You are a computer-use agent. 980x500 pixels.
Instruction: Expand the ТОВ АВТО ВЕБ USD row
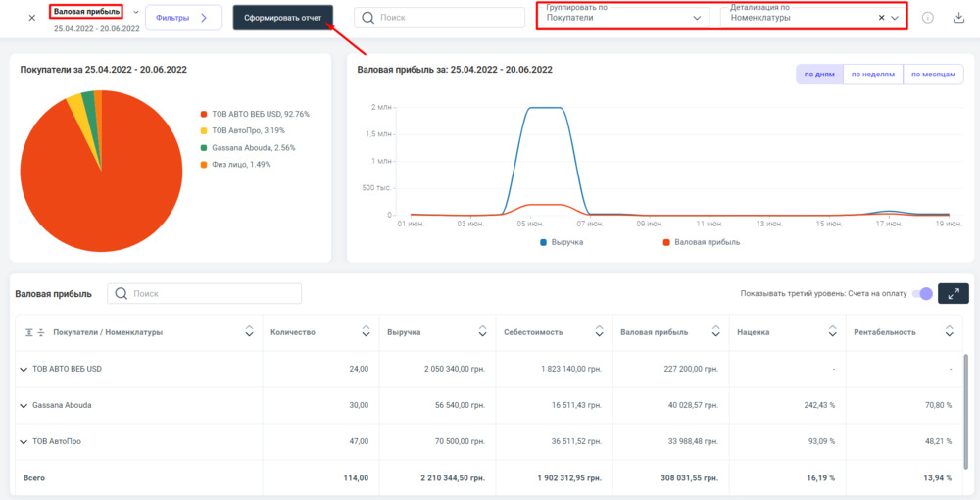pyautogui.click(x=24, y=370)
